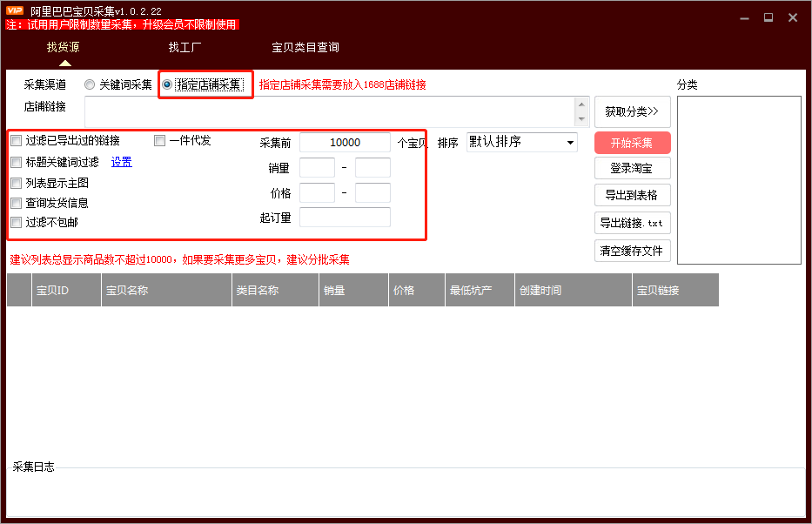Click the 最低坑产 column header

point(480,291)
